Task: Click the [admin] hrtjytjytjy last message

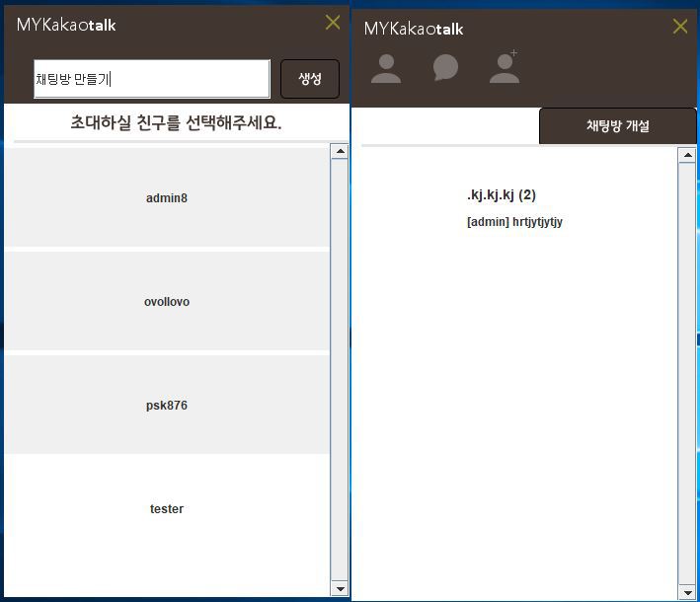Action: 514,222
